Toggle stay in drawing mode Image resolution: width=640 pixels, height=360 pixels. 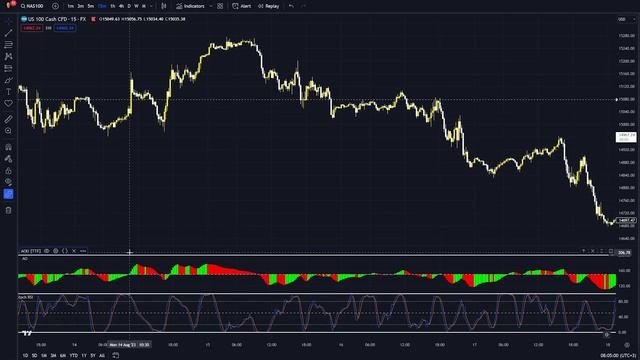(8, 159)
